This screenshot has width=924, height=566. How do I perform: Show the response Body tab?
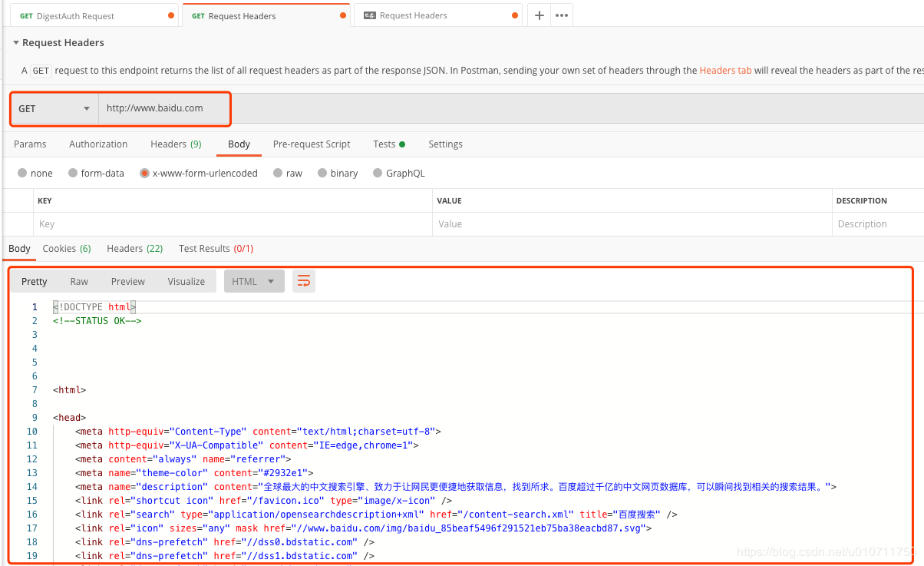pos(19,248)
